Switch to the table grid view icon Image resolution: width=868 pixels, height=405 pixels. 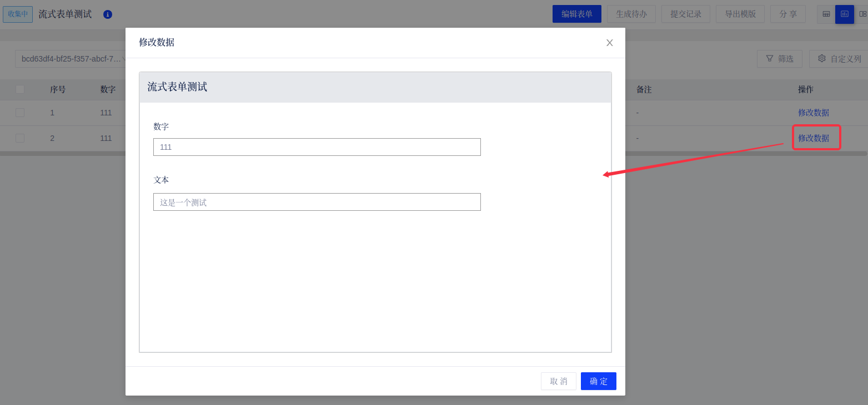click(x=826, y=14)
